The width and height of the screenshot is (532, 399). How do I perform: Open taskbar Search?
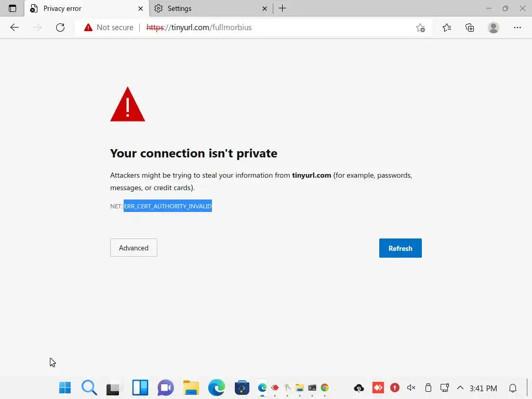pyautogui.click(x=89, y=388)
